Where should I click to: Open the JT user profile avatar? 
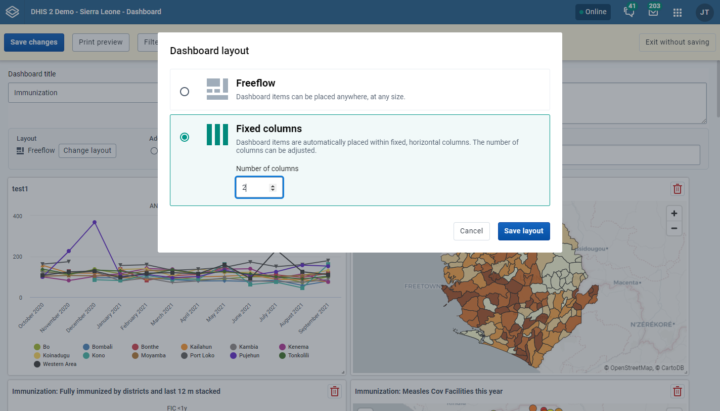[704, 12]
